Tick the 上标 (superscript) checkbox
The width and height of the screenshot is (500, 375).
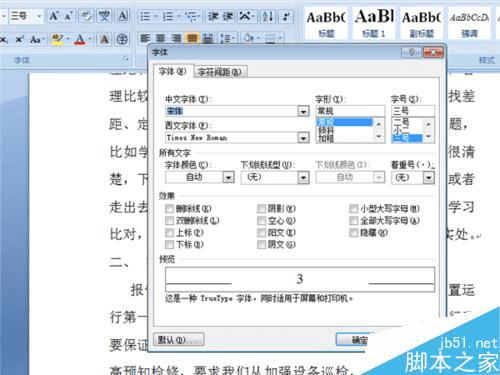(x=169, y=233)
